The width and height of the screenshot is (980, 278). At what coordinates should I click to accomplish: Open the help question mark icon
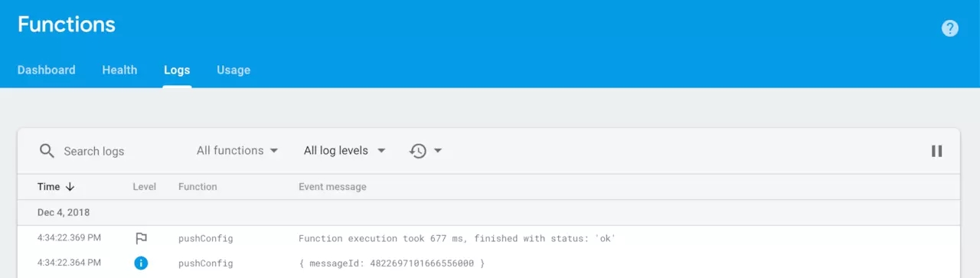coord(949,28)
